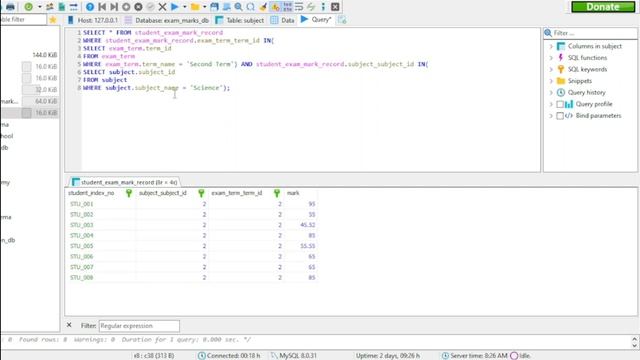Switch to Database: exam_marks_db tab

(x=167, y=20)
